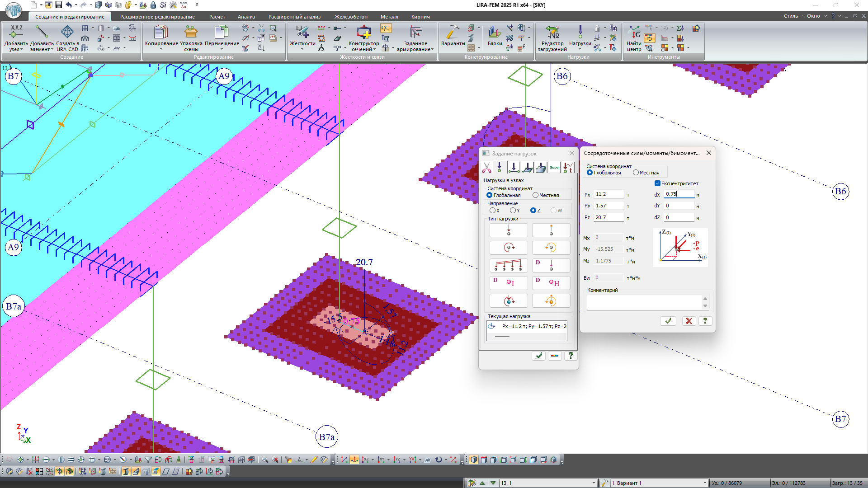Open the load case 13. 1 dropdown
The height and width of the screenshot is (488, 868).
[594, 483]
